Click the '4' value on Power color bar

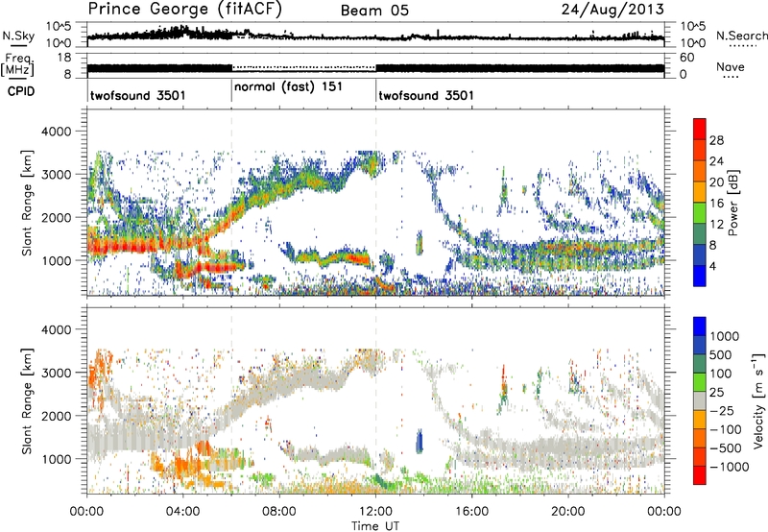(713, 266)
